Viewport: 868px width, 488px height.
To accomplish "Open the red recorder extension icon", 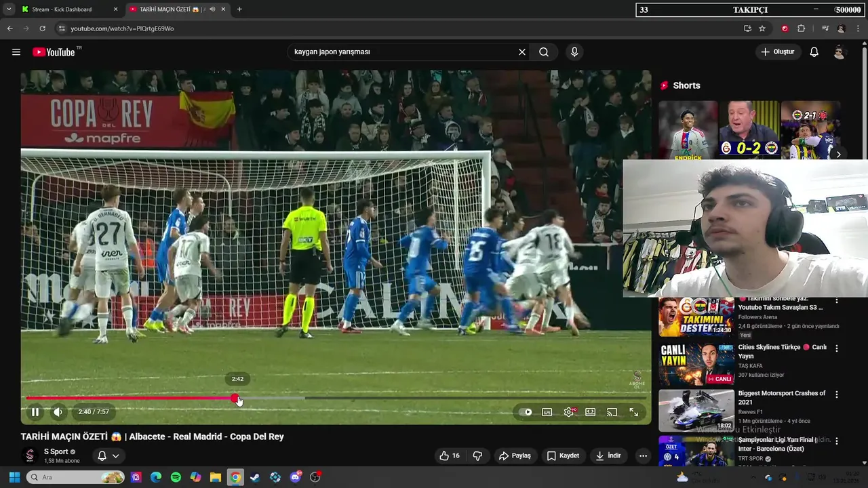I will click(785, 28).
